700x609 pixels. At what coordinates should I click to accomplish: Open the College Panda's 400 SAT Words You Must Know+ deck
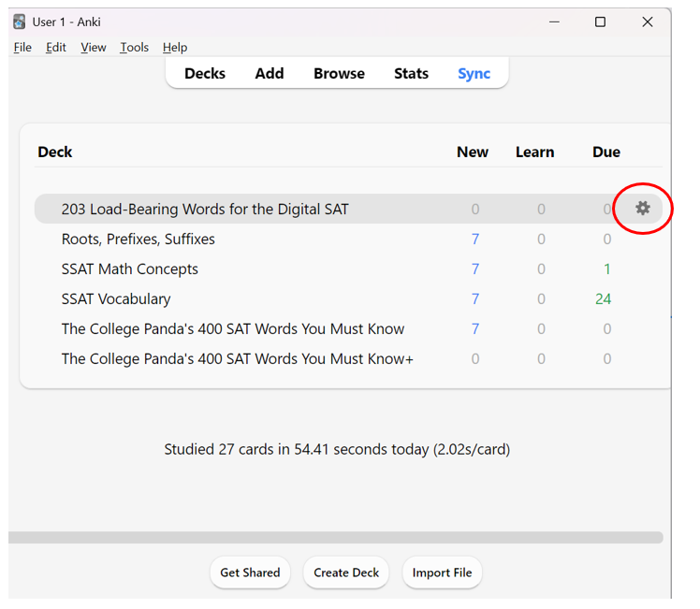click(238, 358)
